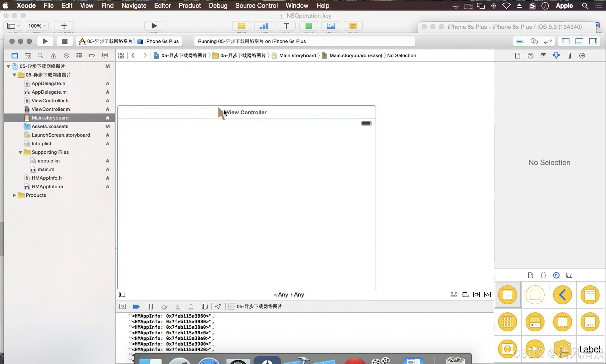This screenshot has width=606, height=364.
Task: Open the Attributes inspector
Action: coord(556,56)
